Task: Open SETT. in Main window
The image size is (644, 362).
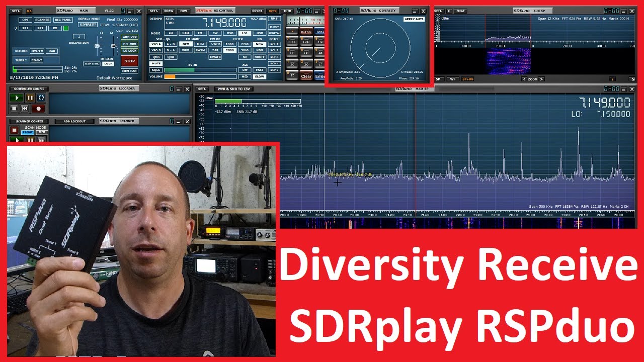Action: coord(16,11)
